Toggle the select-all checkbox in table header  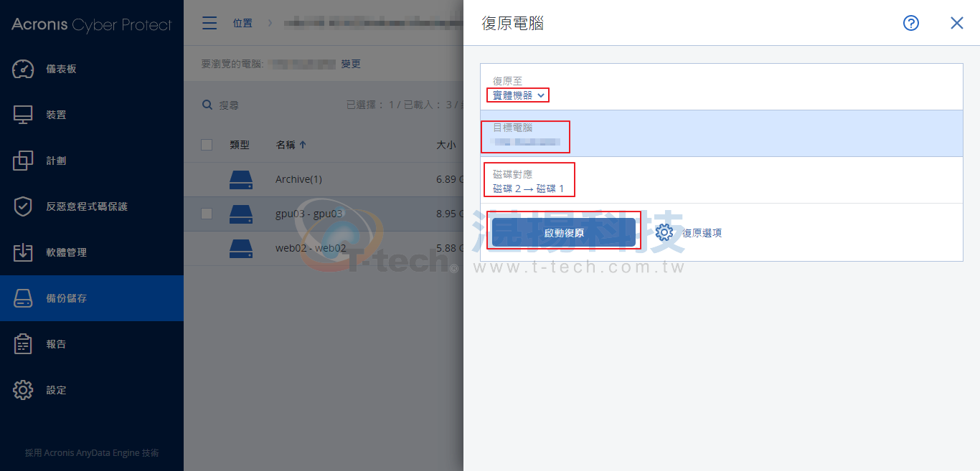tap(207, 145)
